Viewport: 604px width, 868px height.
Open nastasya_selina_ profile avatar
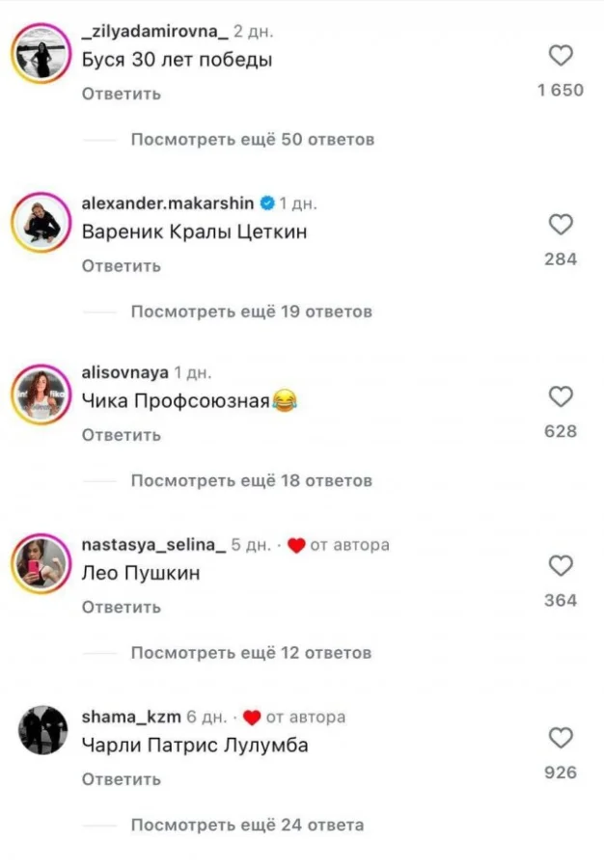click(x=41, y=563)
